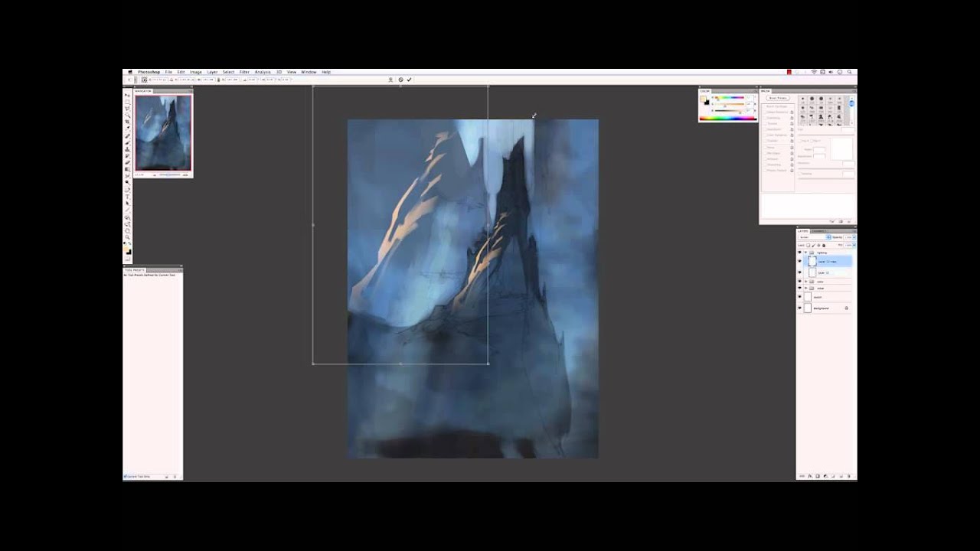Viewport: 980px width, 551px height.
Task: Open the File menu
Action: [x=168, y=72]
